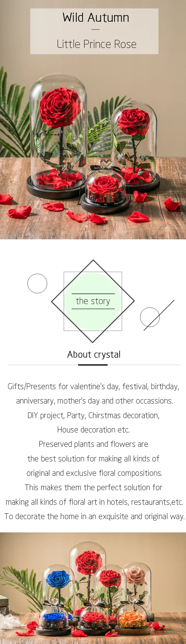
Task: Click the DIY project, Party, Chirstmas decoration line
Action: 93,415
